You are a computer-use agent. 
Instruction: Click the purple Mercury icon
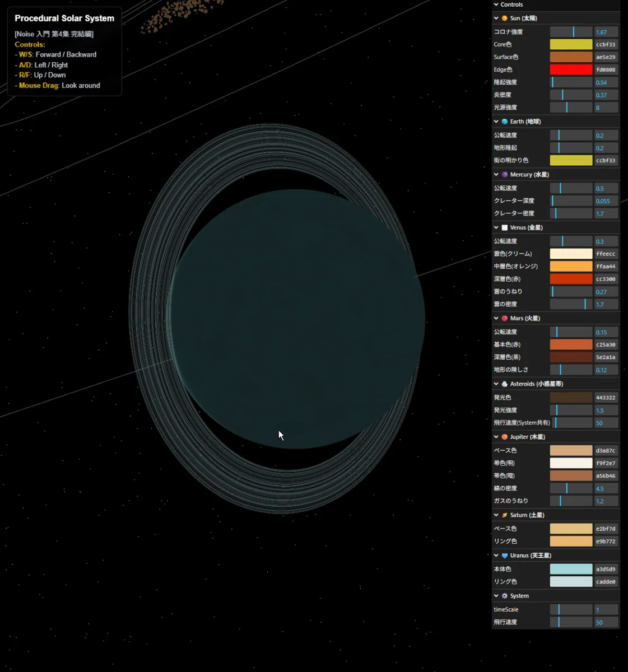click(504, 175)
